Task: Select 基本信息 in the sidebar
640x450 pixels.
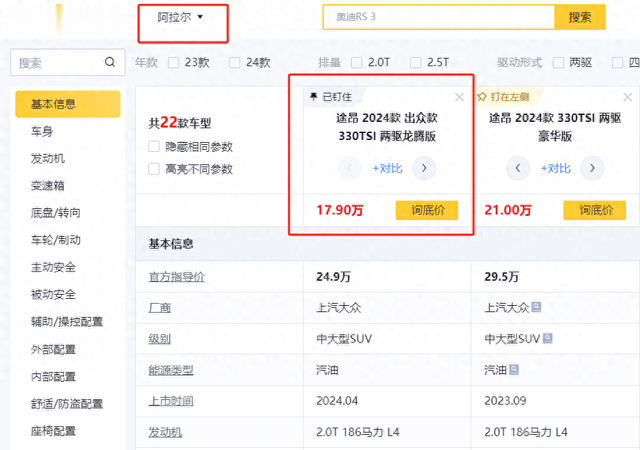Action: click(68, 104)
